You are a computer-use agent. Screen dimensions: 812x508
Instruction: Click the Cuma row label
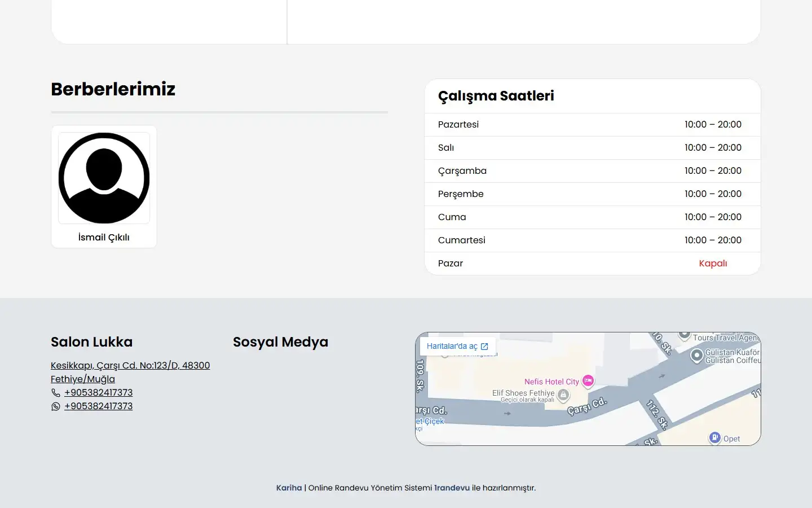pyautogui.click(x=452, y=217)
